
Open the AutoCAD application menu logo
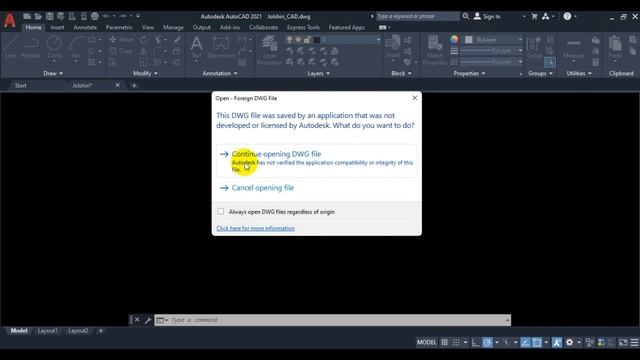tap(9, 20)
